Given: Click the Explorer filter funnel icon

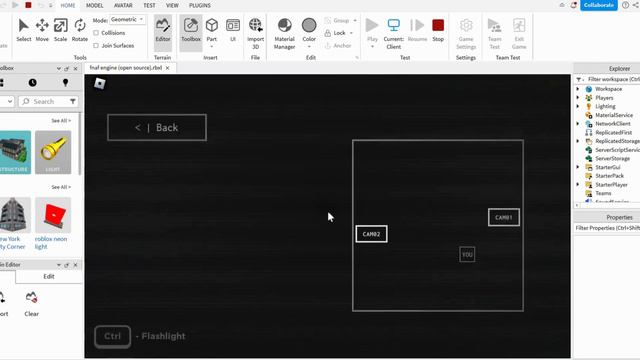Looking at the screenshot, I should point(579,79).
